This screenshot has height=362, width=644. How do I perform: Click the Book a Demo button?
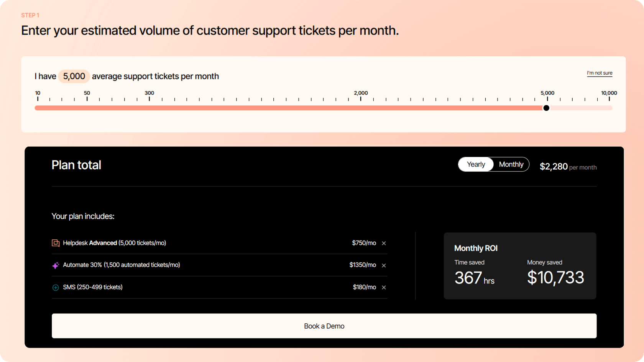[324, 326]
